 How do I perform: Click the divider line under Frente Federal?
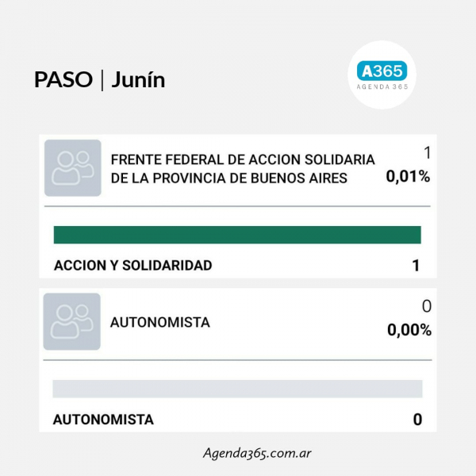[237, 206]
